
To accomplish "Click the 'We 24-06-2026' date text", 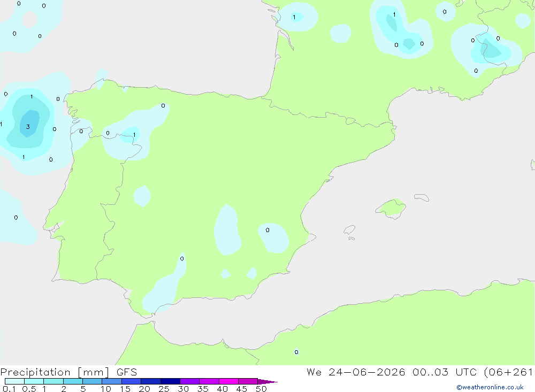I will 356,372.
